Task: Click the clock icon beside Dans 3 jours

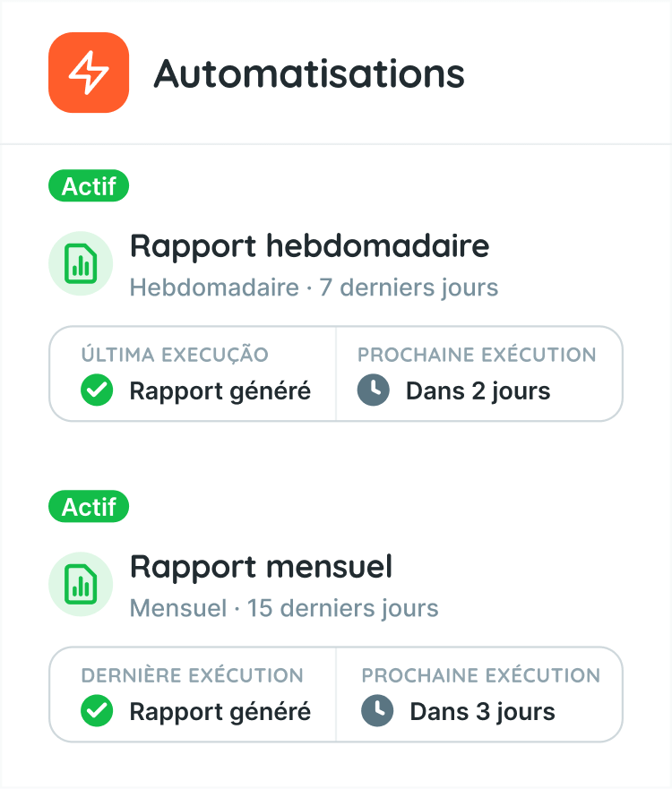Action: click(x=377, y=712)
